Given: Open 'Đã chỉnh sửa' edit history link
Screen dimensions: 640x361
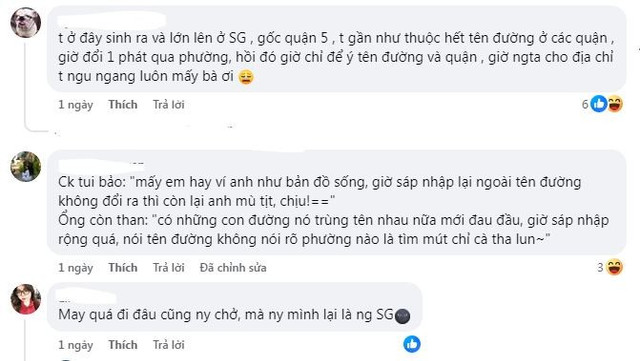Looking at the screenshot, I should pyautogui.click(x=233, y=267).
